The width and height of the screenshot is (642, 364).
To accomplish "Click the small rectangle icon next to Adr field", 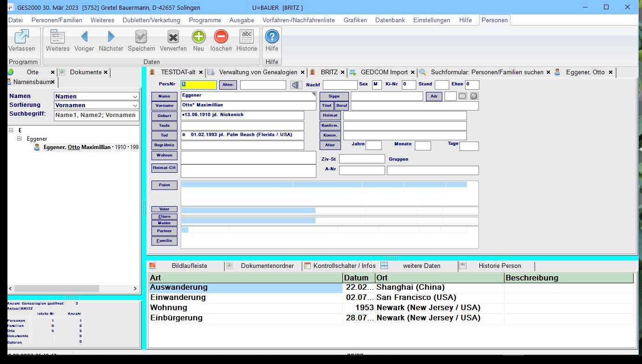I will (462, 96).
